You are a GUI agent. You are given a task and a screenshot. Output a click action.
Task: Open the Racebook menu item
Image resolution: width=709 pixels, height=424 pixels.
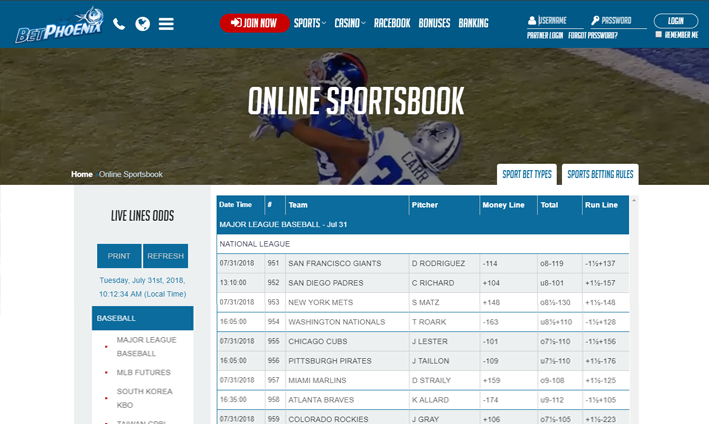click(x=392, y=23)
